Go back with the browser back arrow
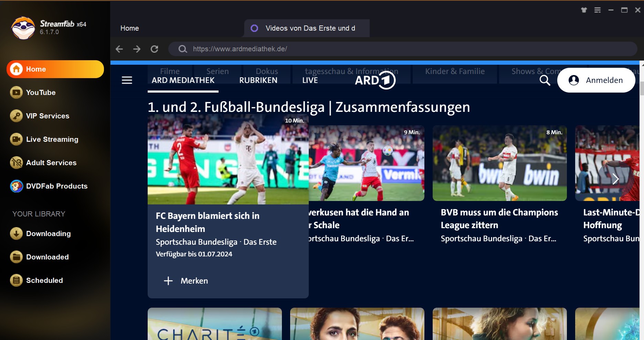 119,49
